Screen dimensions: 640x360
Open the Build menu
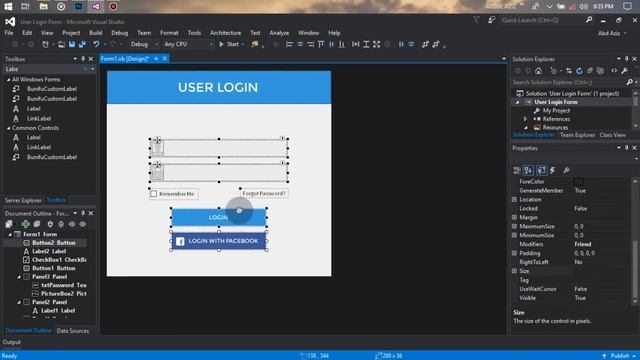[x=96, y=33]
